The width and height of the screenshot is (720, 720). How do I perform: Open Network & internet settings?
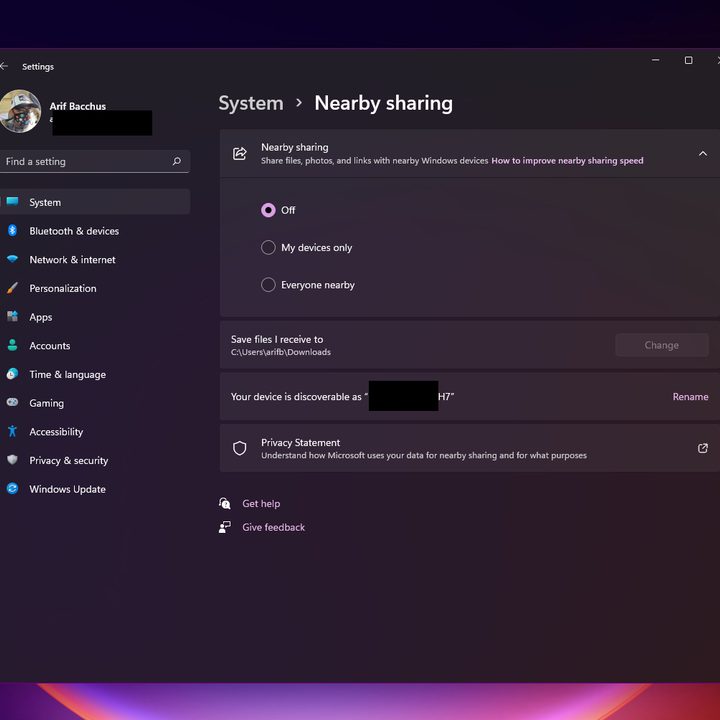click(72, 260)
